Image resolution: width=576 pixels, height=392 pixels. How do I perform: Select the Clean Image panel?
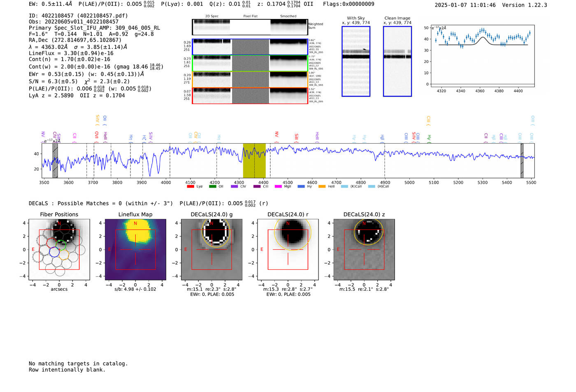coord(397,61)
